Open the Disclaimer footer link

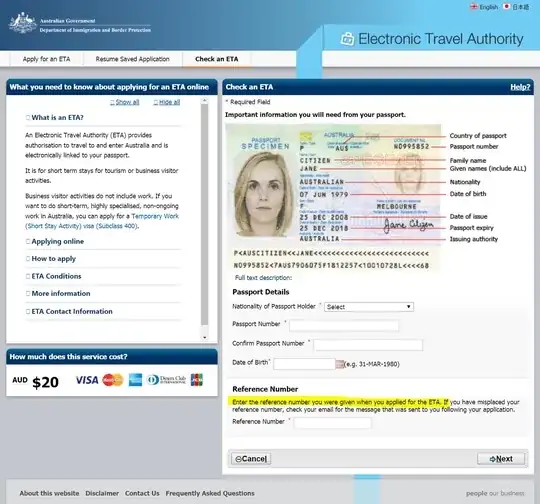point(102,493)
